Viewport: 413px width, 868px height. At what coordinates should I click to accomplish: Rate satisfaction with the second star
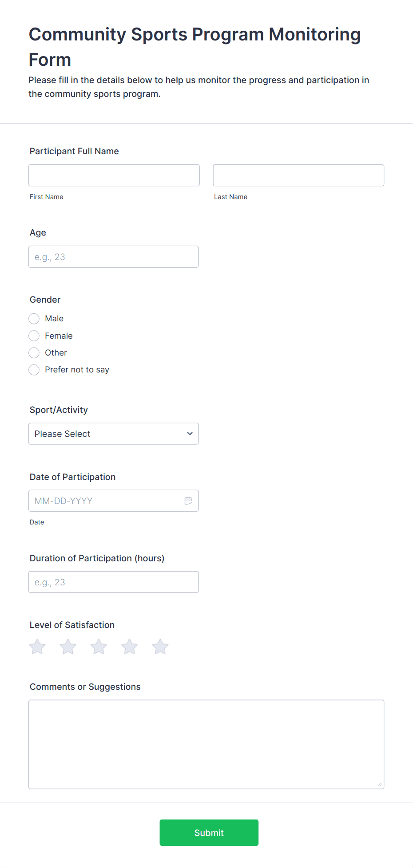[x=68, y=647]
